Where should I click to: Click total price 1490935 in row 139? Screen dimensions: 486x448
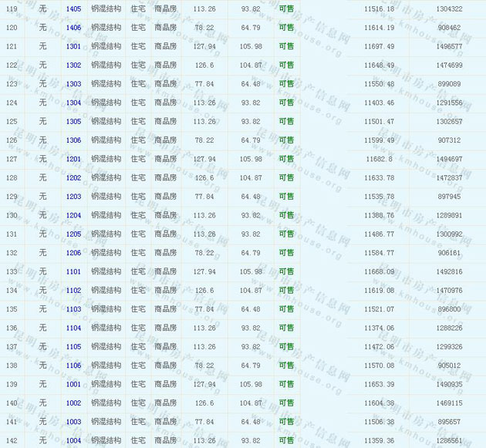pyautogui.click(x=449, y=384)
